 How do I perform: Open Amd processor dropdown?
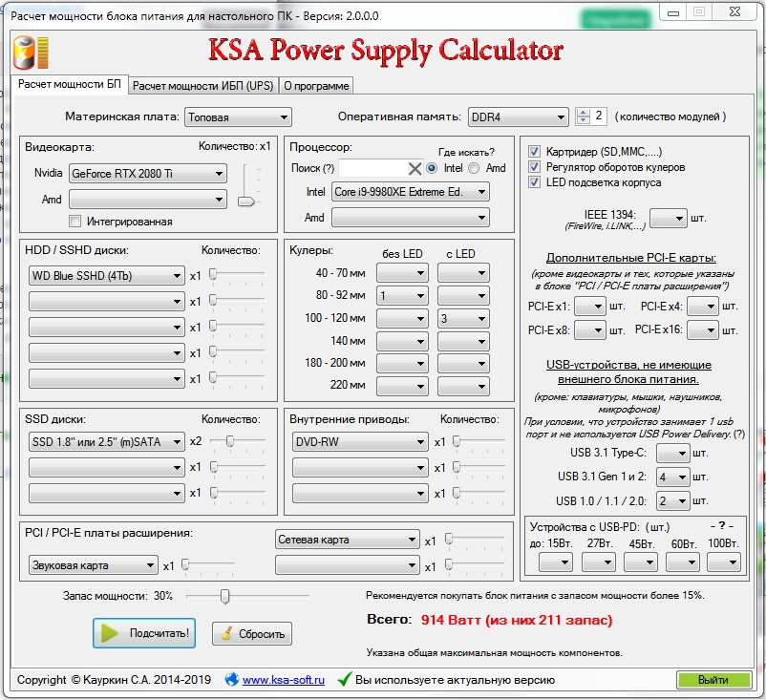click(x=411, y=218)
